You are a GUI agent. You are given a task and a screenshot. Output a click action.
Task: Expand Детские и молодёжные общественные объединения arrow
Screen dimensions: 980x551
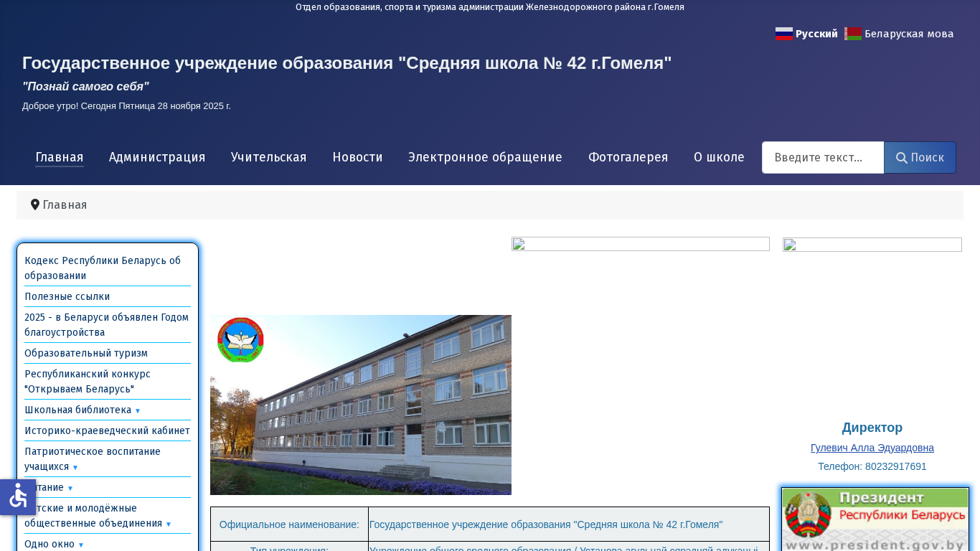coord(169,524)
